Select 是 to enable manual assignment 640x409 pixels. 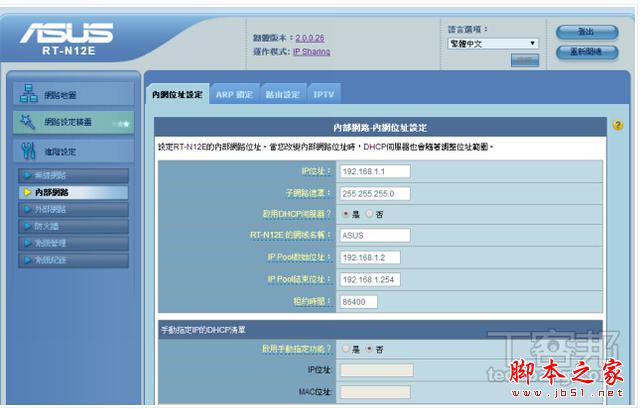[x=346, y=349]
